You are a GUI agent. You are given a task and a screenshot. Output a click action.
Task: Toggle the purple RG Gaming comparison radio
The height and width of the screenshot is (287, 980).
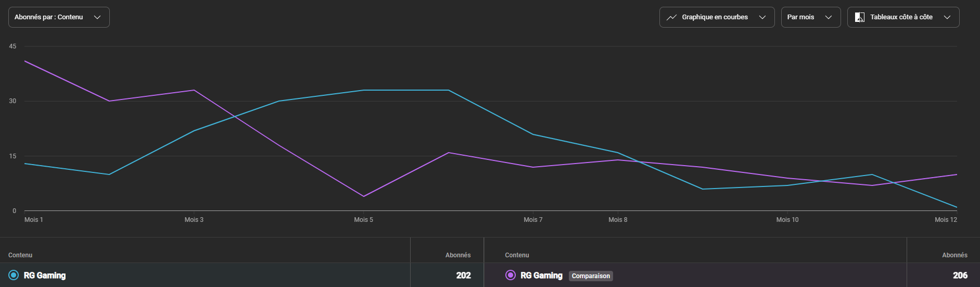tap(511, 275)
